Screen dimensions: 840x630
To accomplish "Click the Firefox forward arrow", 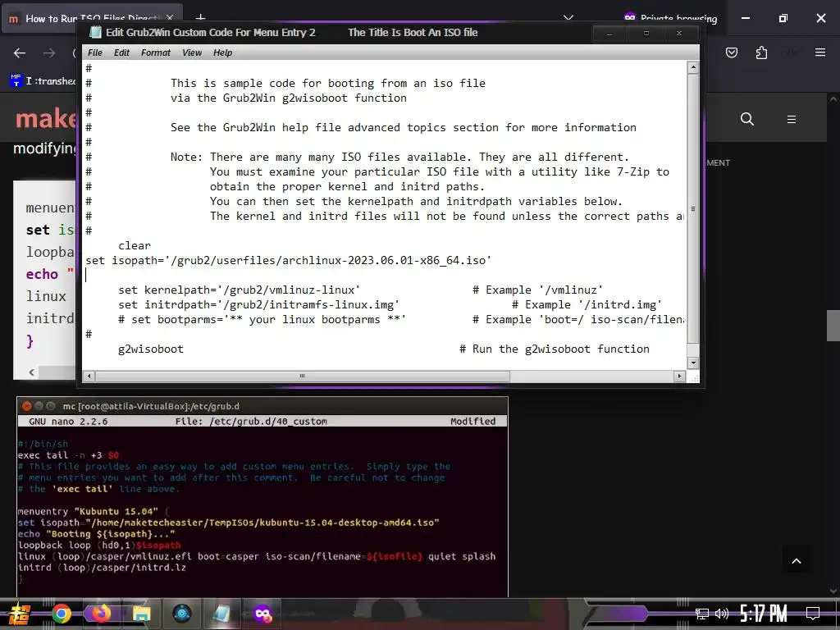I will point(48,53).
